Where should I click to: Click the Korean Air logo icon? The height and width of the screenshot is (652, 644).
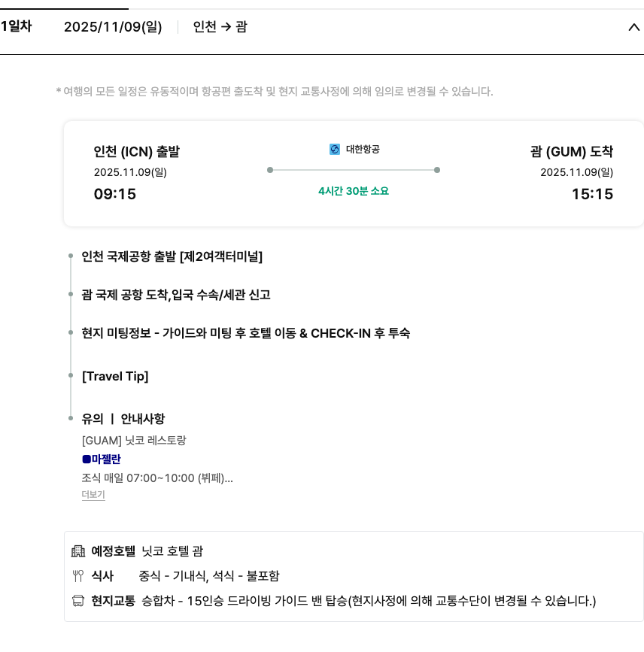pyautogui.click(x=335, y=150)
